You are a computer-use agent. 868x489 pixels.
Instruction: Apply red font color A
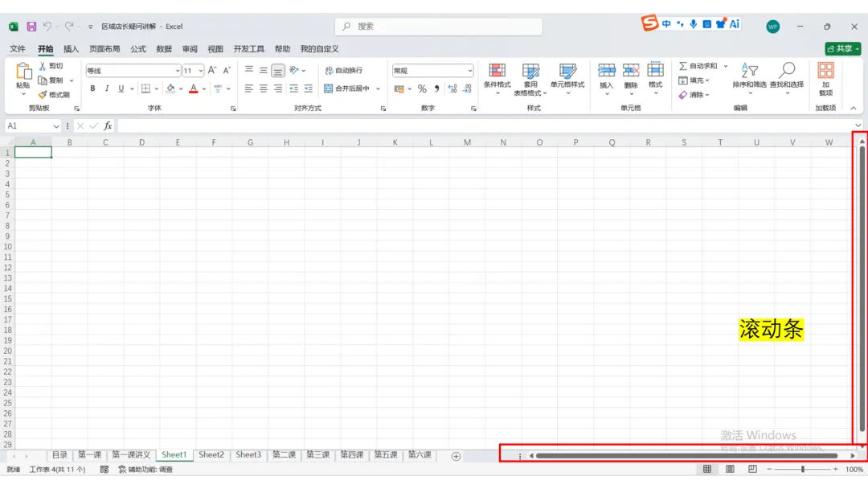[193, 88]
